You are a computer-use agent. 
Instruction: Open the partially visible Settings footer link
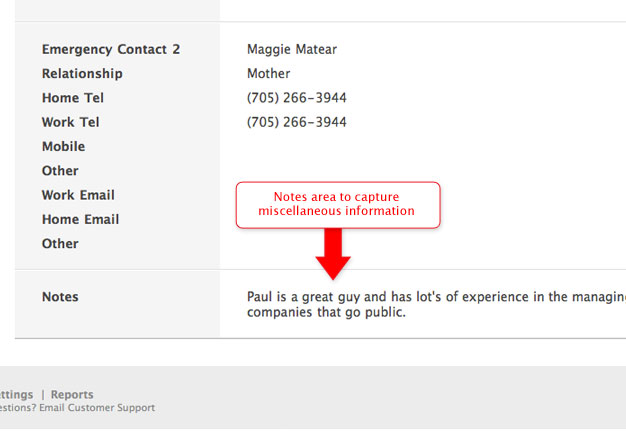coord(16,395)
